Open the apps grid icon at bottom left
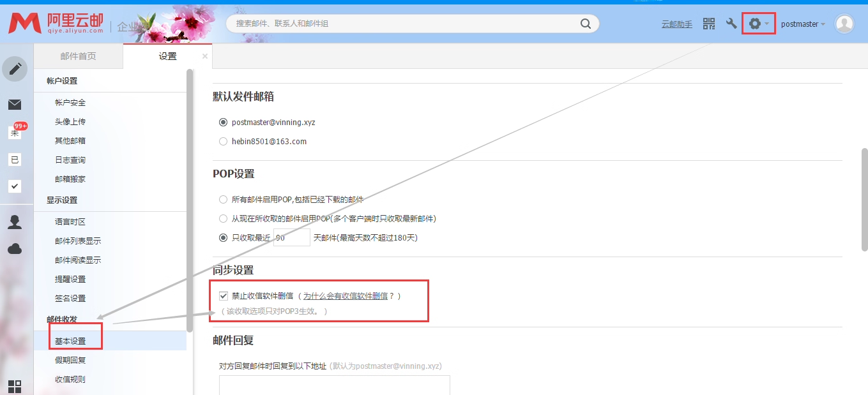868x395 pixels. coord(15,385)
